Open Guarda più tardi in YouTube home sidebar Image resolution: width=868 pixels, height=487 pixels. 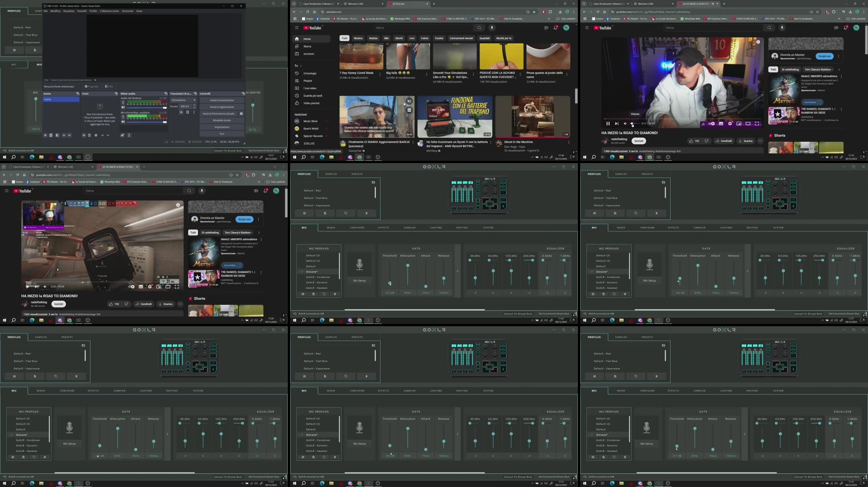[313, 96]
